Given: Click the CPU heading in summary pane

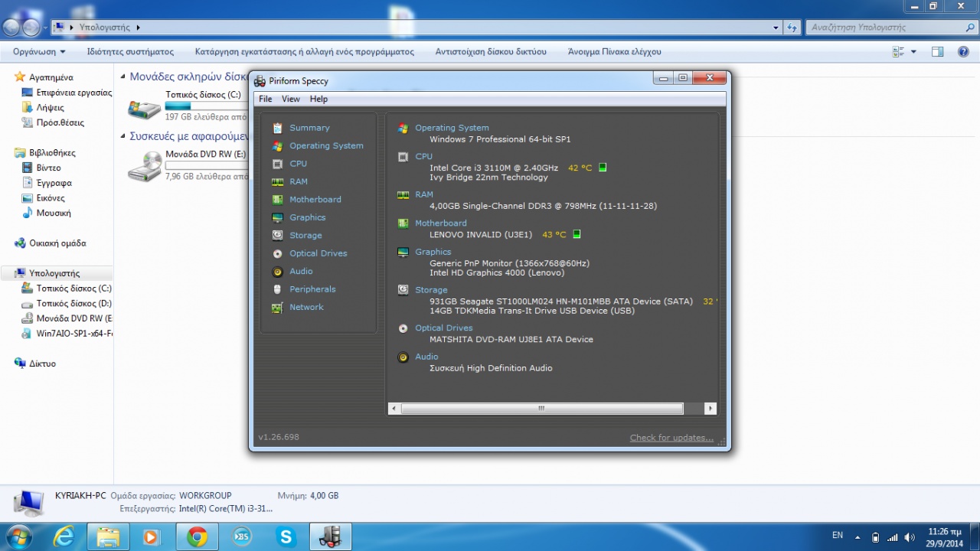Looking at the screenshot, I should (x=423, y=156).
